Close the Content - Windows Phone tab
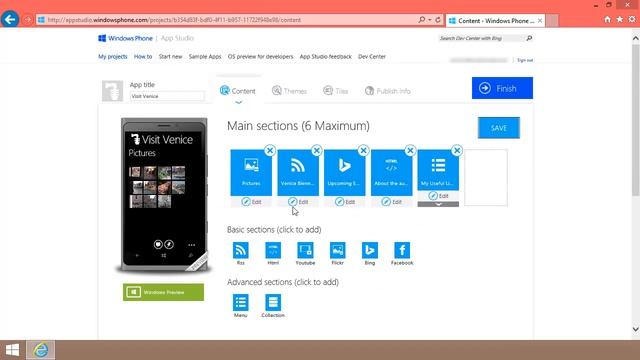 [540, 20]
